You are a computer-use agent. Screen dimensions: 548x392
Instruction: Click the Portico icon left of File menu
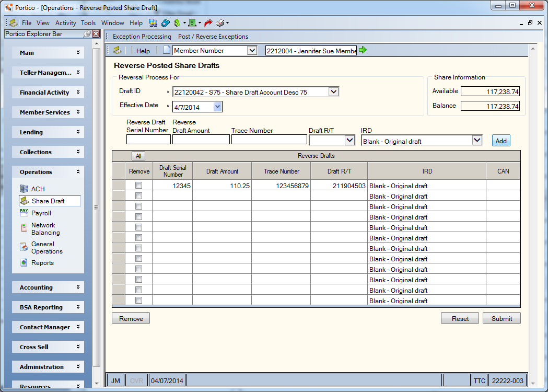coord(13,22)
